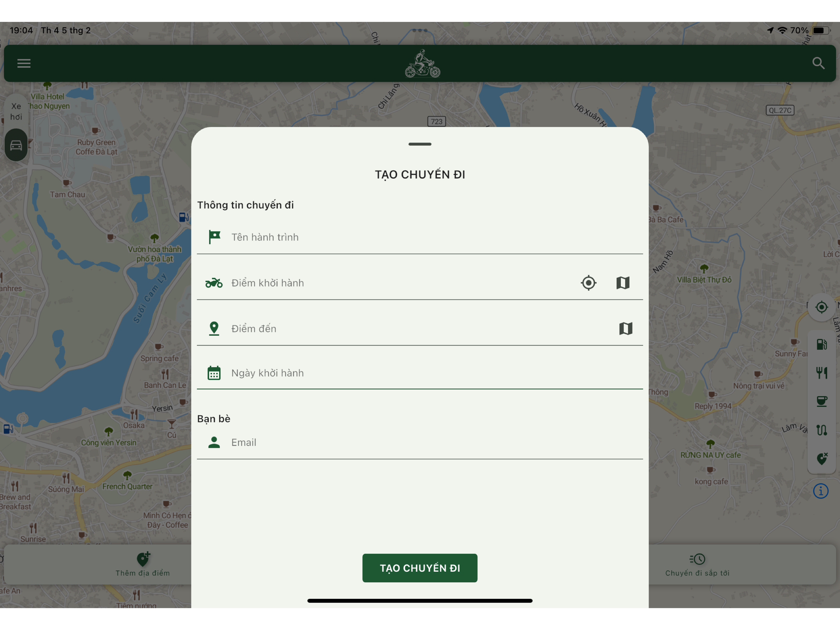Click the calendar icon for Ngày khởi hành

(x=214, y=373)
